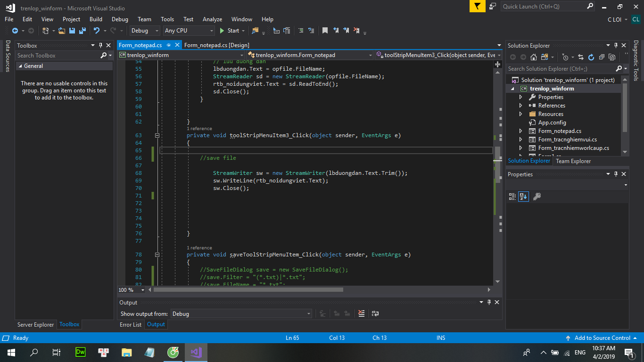Image resolution: width=644 pixels, height=362 pixels.
Task: Click the Solution Explorer Home icon
Action: click(534, 57)
